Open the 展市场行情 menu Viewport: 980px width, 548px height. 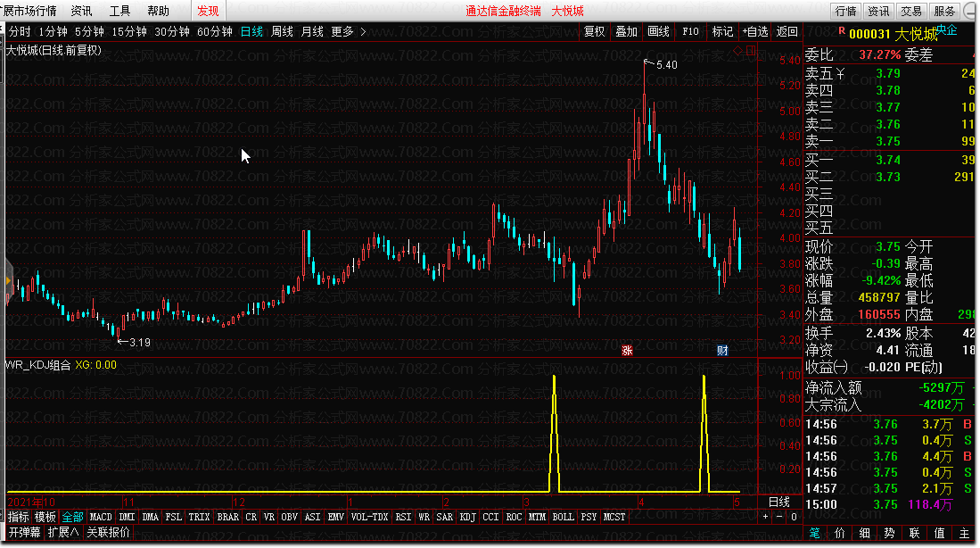[29, 11]
